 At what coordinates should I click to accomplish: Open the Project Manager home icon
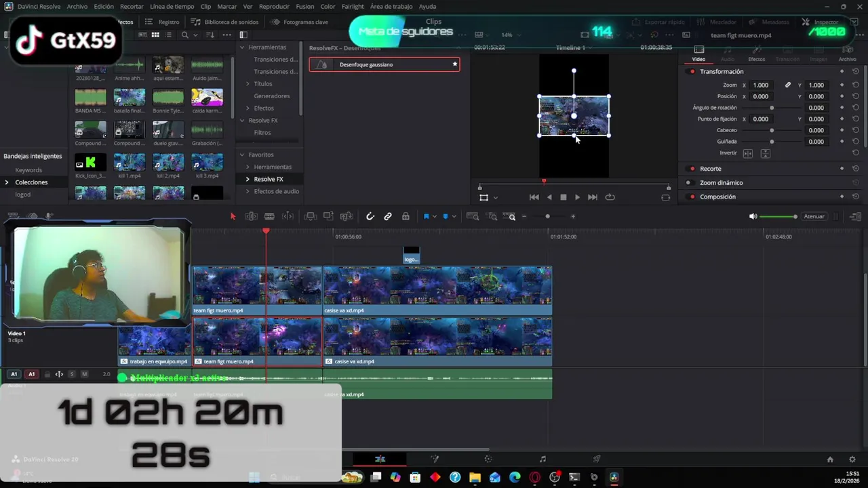(x=830, y=459)
